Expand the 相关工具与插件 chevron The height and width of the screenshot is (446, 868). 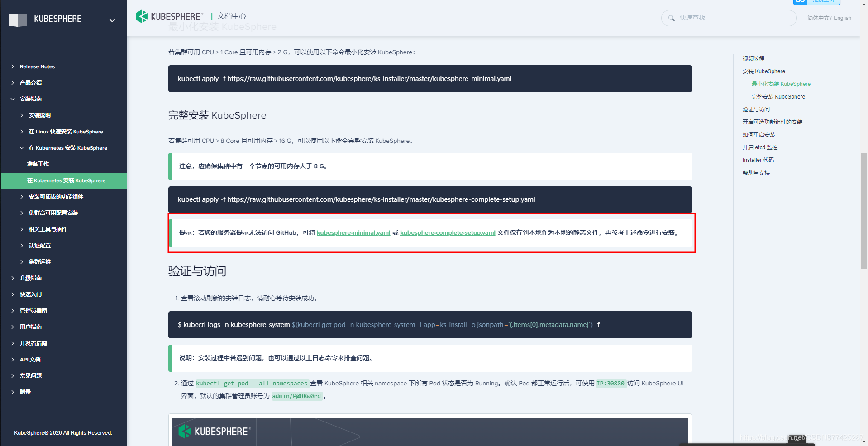click(x=22, y=229)
